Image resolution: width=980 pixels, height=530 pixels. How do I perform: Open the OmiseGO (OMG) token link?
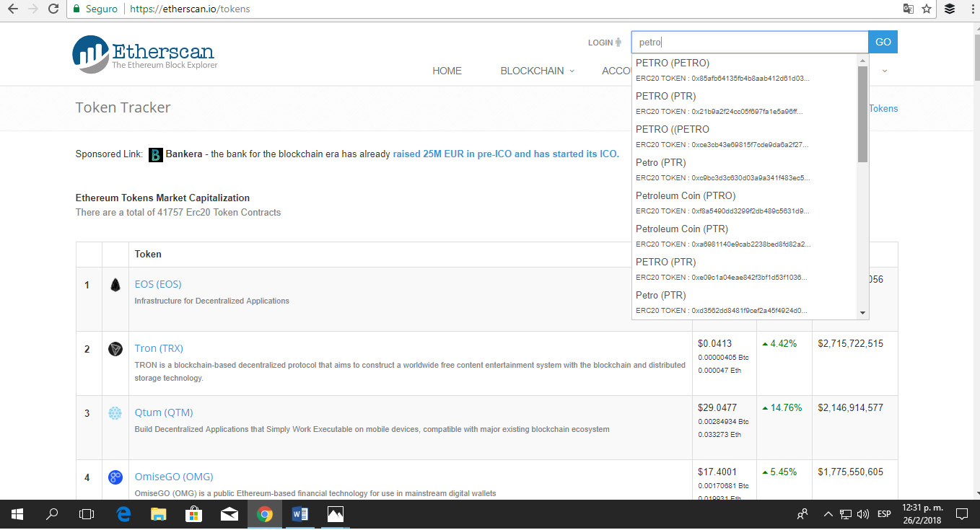click(x=174, y=477)
